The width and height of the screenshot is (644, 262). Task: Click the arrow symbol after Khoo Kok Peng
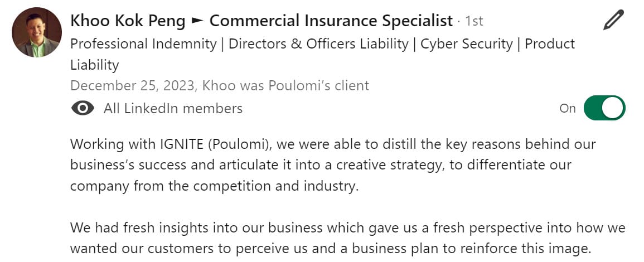(x=197, y=21)
